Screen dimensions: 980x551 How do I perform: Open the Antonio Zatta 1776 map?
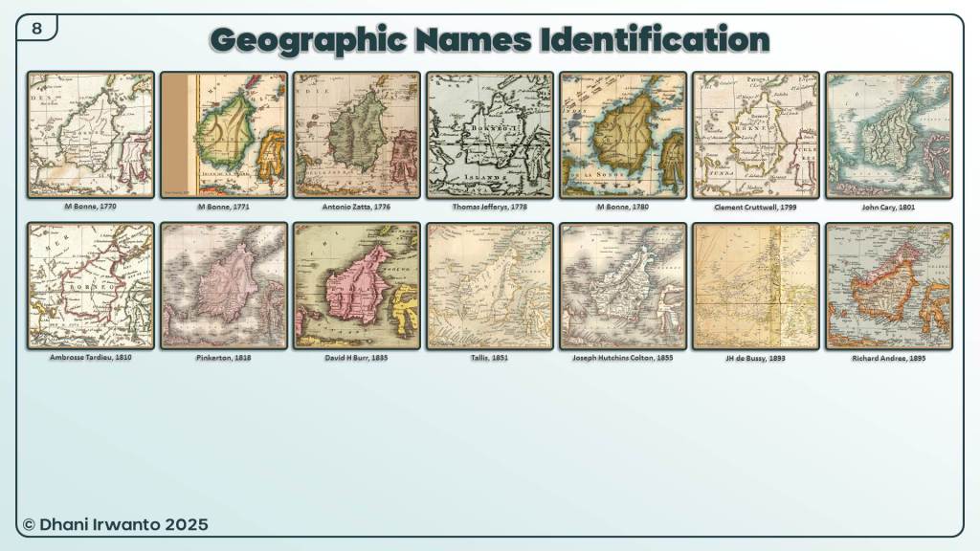coord(356,134)
